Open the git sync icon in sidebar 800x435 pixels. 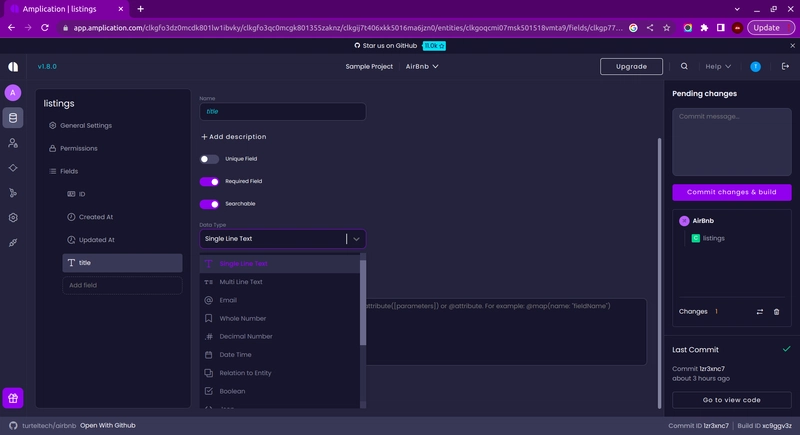click(13, 193)
